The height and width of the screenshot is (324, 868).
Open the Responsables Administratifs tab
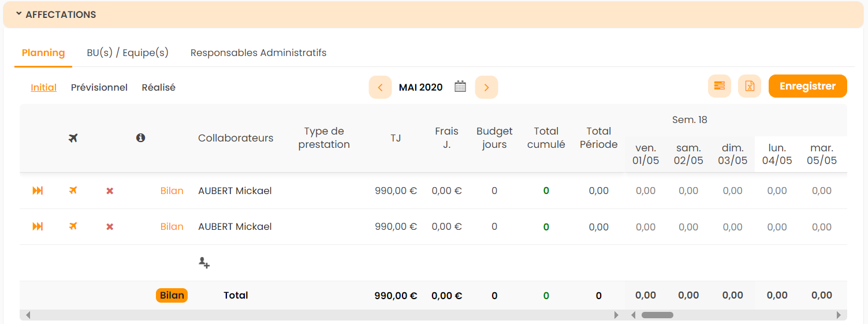(258, 53)
